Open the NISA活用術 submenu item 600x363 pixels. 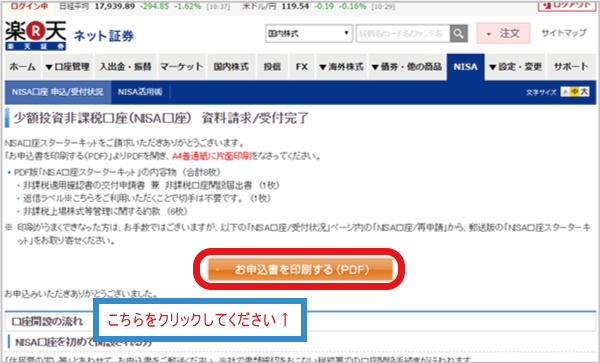pyautogui.click(x=140, y=92)
